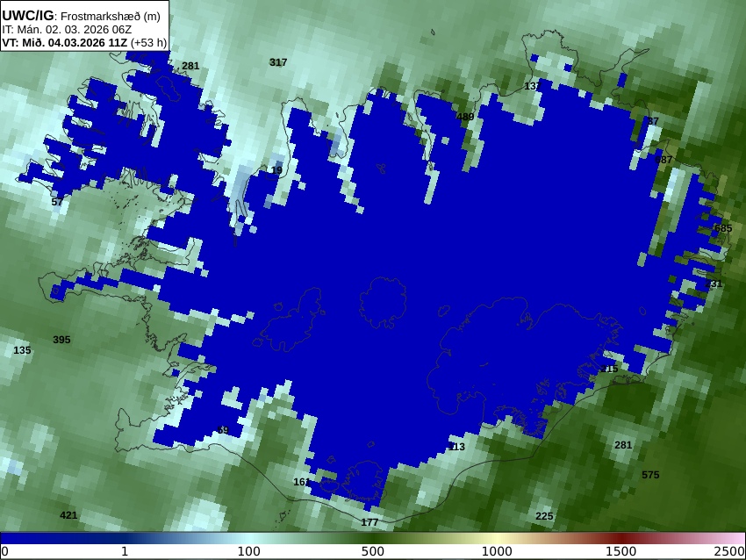Click the '1' tick on the color scale
Image resolution: width=746 pixels, height=560 pixels.
[125, 552]
